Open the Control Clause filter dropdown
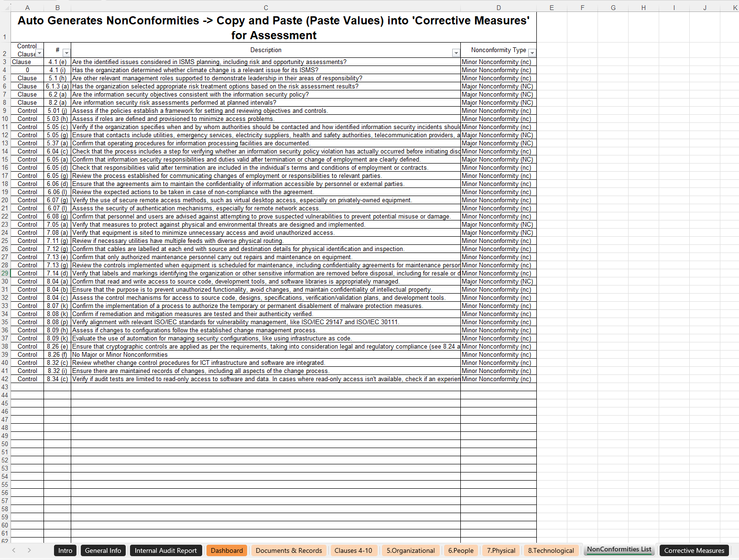 click(39, 53)
